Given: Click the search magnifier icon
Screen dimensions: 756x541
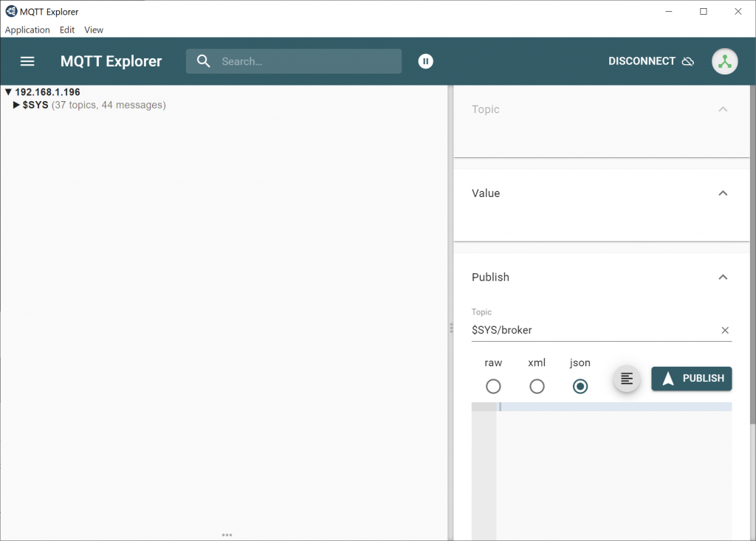Looking at the screenshot, I should 204,61.
